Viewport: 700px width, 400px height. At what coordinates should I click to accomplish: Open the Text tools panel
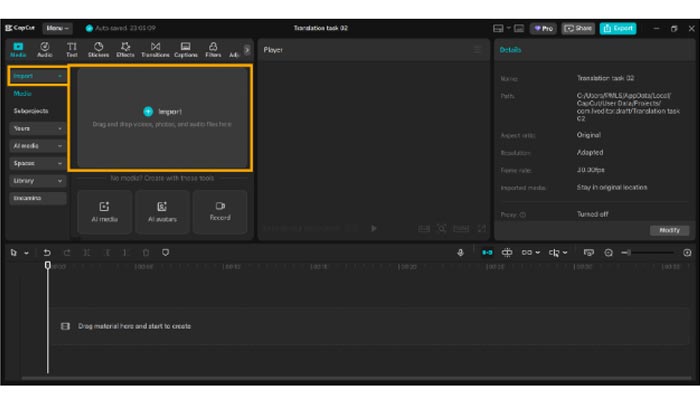pyautogui.click(x=72, y=49)
